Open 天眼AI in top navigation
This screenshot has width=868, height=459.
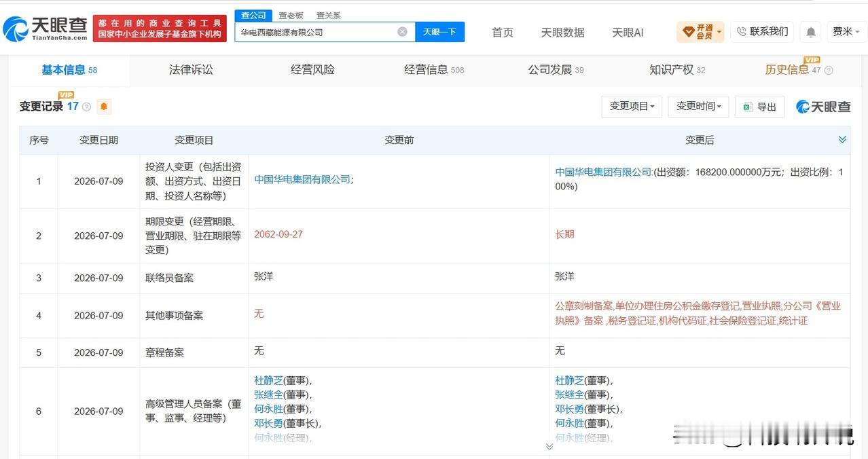[x=628, y=33]
